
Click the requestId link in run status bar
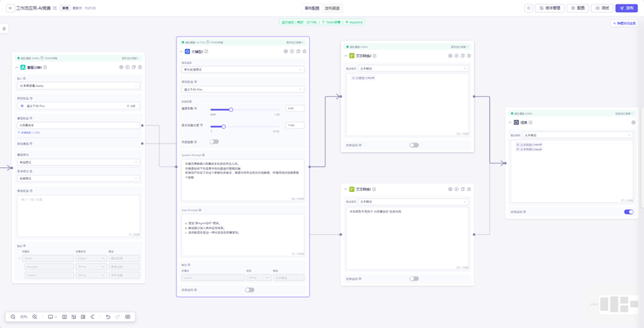[354, 22]
